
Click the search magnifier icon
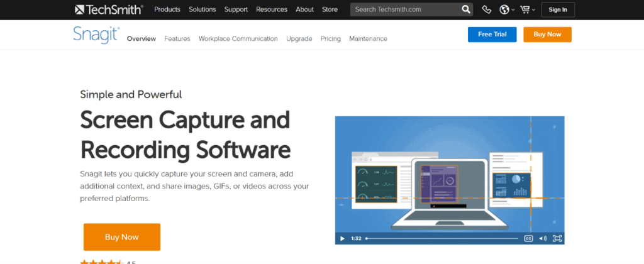[x=465, y=9]
